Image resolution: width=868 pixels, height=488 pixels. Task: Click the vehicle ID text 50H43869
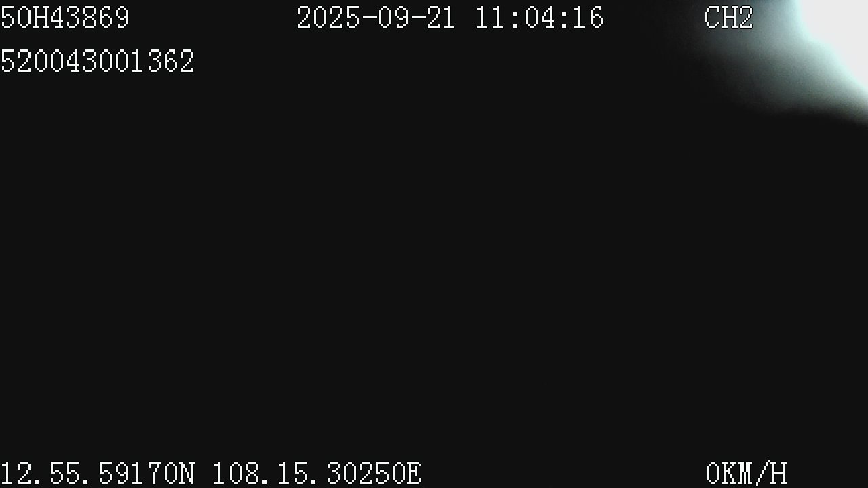point(64,18)
